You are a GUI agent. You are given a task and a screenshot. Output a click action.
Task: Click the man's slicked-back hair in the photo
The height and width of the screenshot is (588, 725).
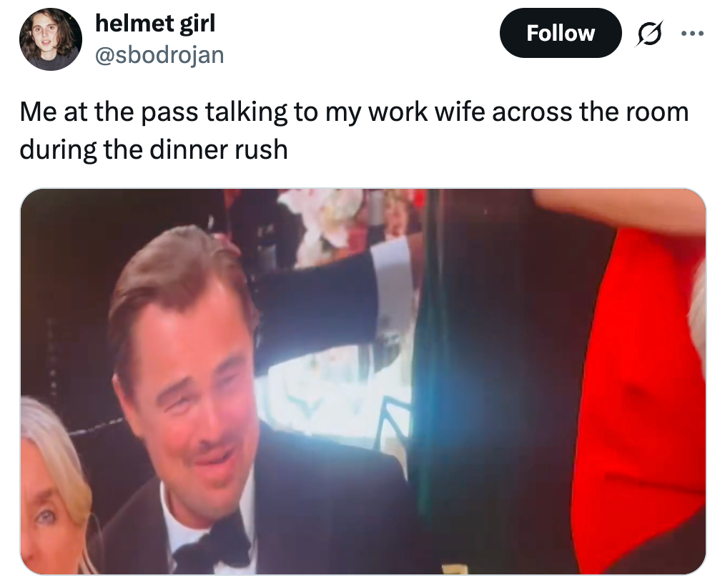[x=180, y=273]
